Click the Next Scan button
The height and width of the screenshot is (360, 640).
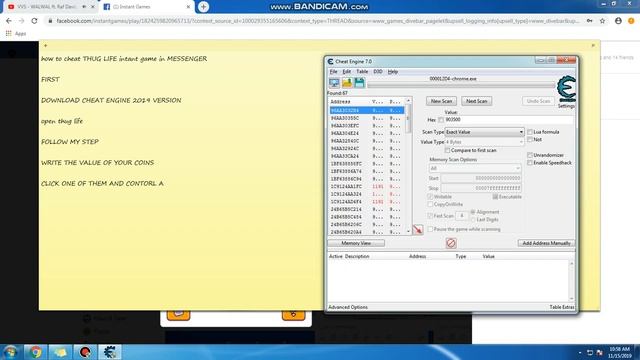tap(476, 101)
